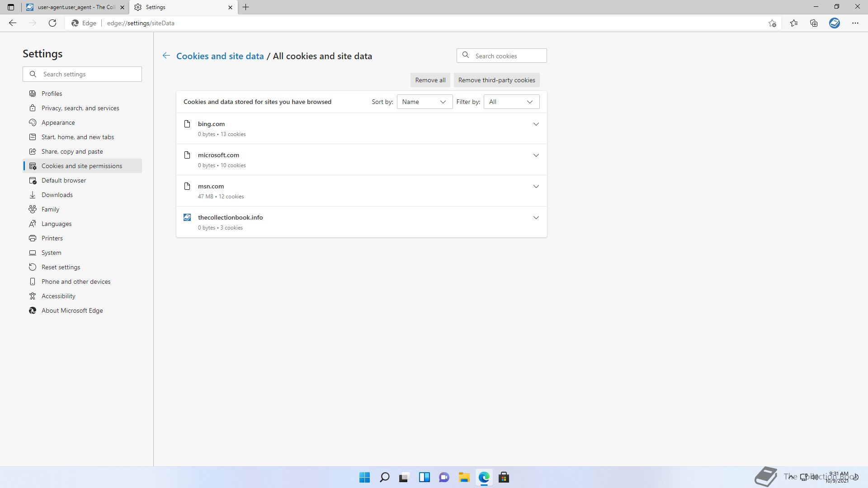The height and width of the screenshot is (488, 868).
Task: Click the microsoft.com site name
Action: coord(218,155)
